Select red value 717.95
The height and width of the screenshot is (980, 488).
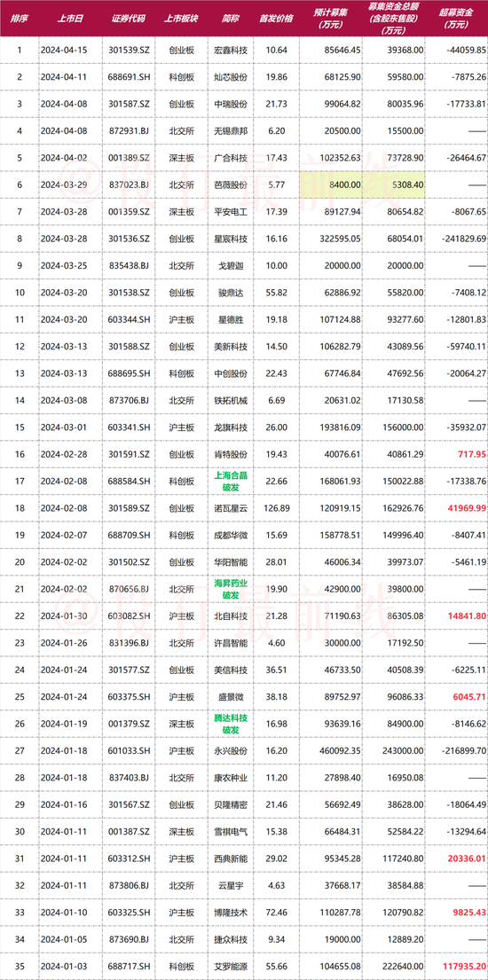(x=472, y=454)
